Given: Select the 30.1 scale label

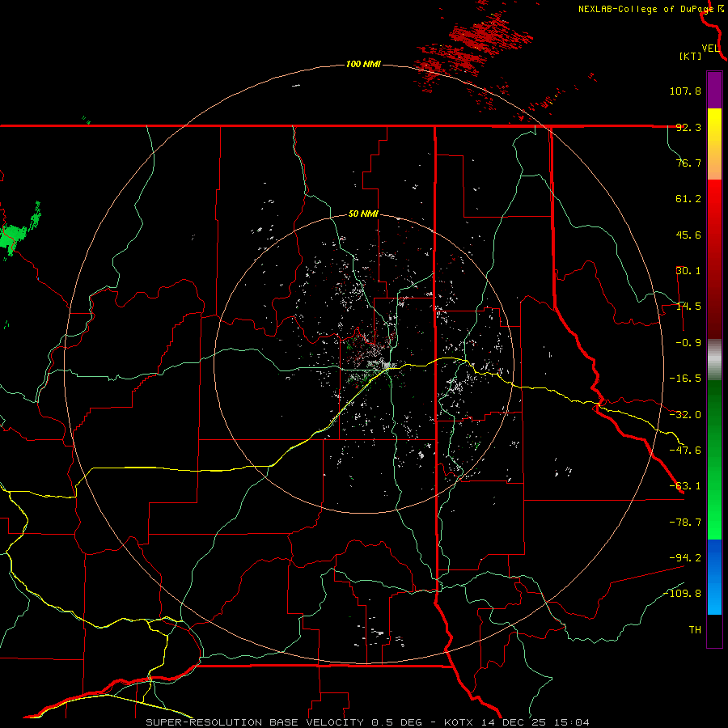Looking at the screenshot, I should click(688, 271).
